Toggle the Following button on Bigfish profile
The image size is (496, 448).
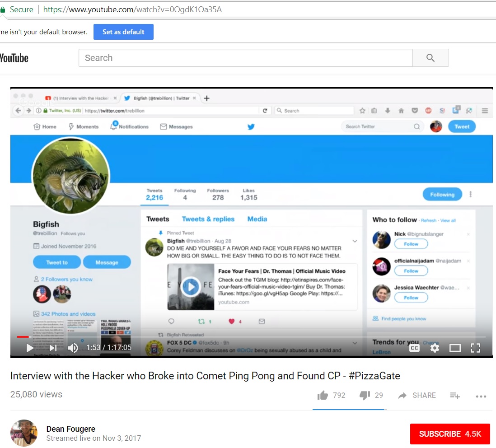coord(442,195)
